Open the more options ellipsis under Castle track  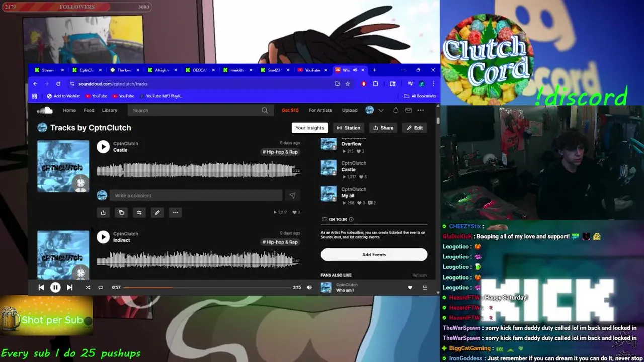(175, 212)
